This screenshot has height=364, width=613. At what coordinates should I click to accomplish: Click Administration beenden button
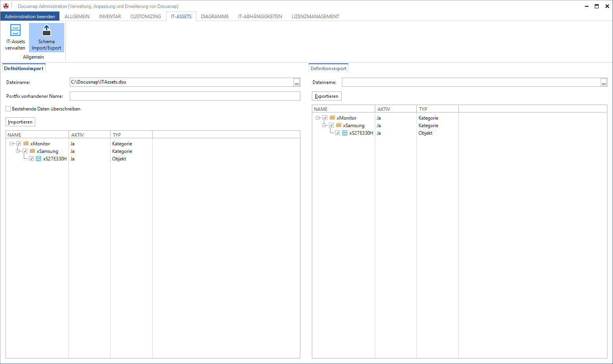[x=30, y=17]
